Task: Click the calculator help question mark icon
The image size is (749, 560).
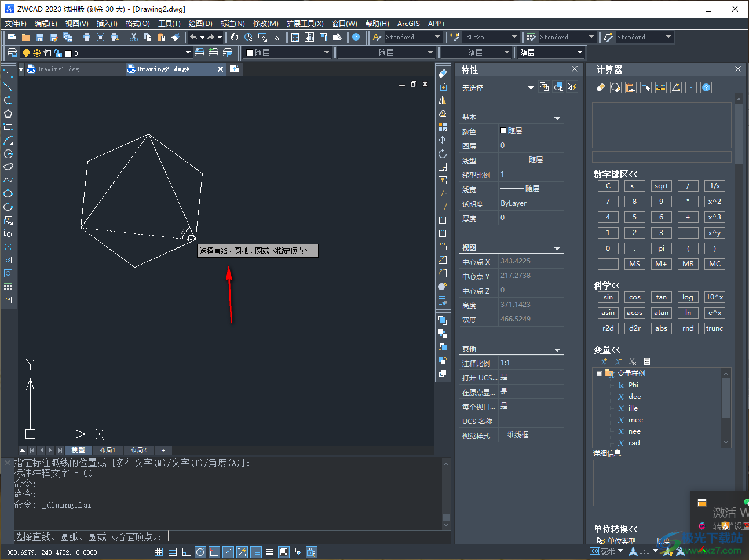Action: tap(706, 87)
